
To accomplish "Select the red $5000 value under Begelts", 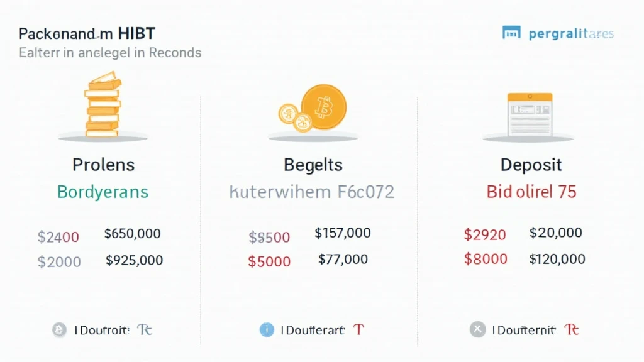I will point(269,261).
